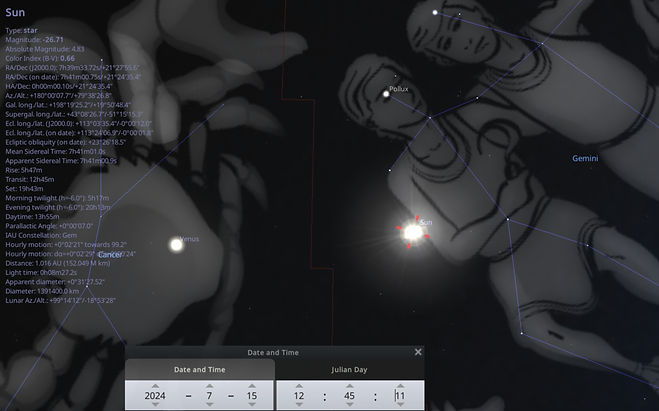
Task: Click the hour field showing 12
Action: 299,395
